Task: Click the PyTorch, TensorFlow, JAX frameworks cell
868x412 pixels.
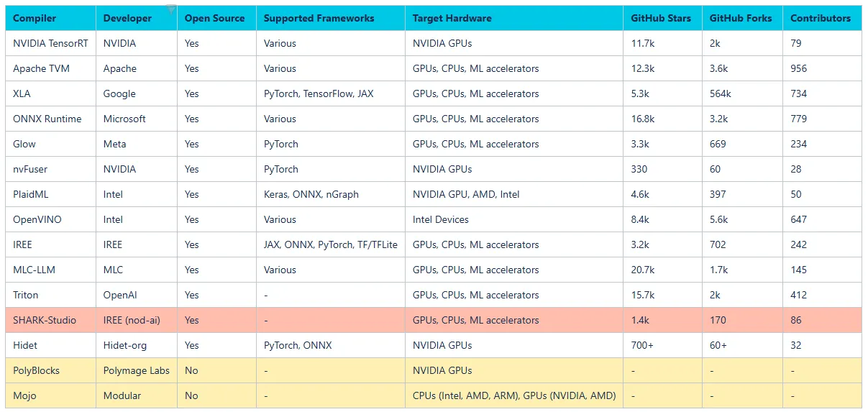Action: pos(331,93)
